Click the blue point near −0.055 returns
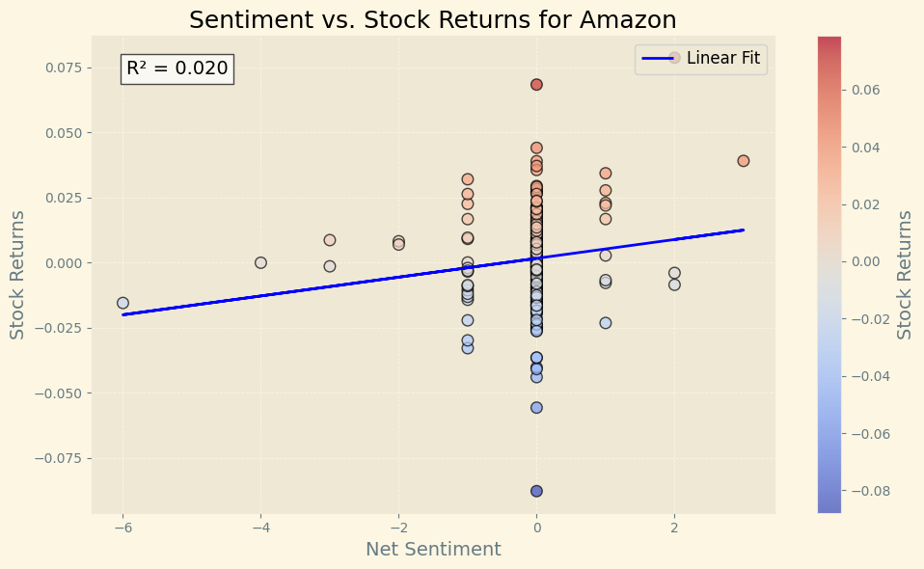This screenshot has height=569, width=924. pyautogui.click(x=536, y=408)
